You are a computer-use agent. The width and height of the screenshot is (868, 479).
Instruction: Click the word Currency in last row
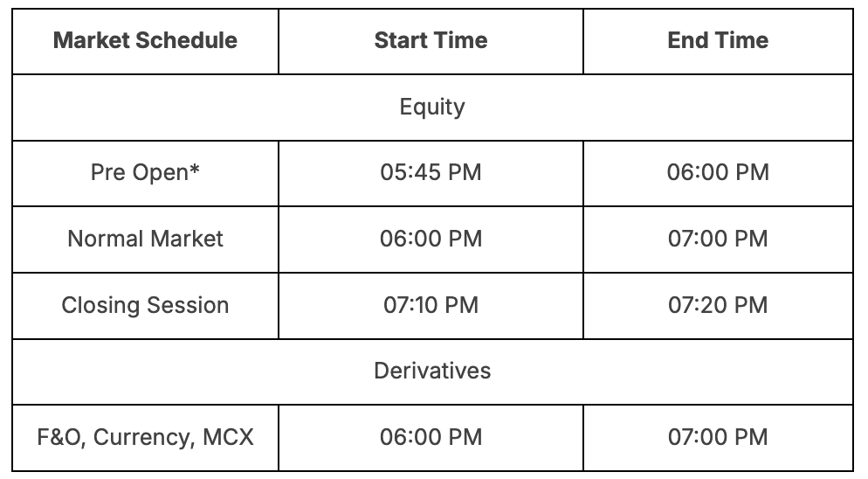tap(141, 437)
